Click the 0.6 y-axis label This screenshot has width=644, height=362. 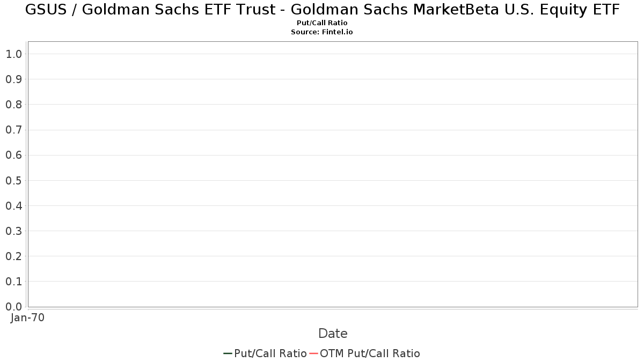point(13,155)
